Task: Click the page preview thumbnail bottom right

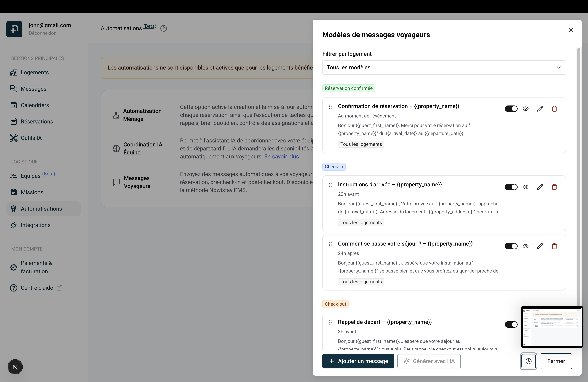Action: coord(552,327)
